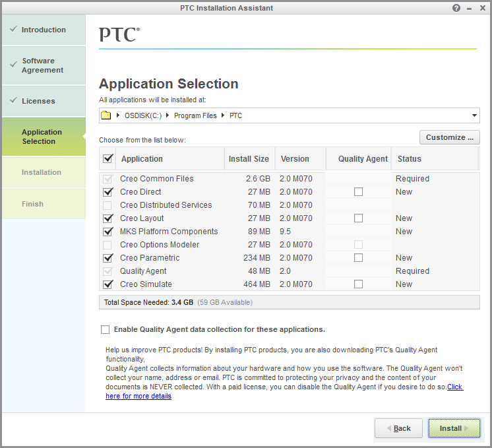Screen dimensions: 492x448
Task: Select the Installation step
Action: 44,172
